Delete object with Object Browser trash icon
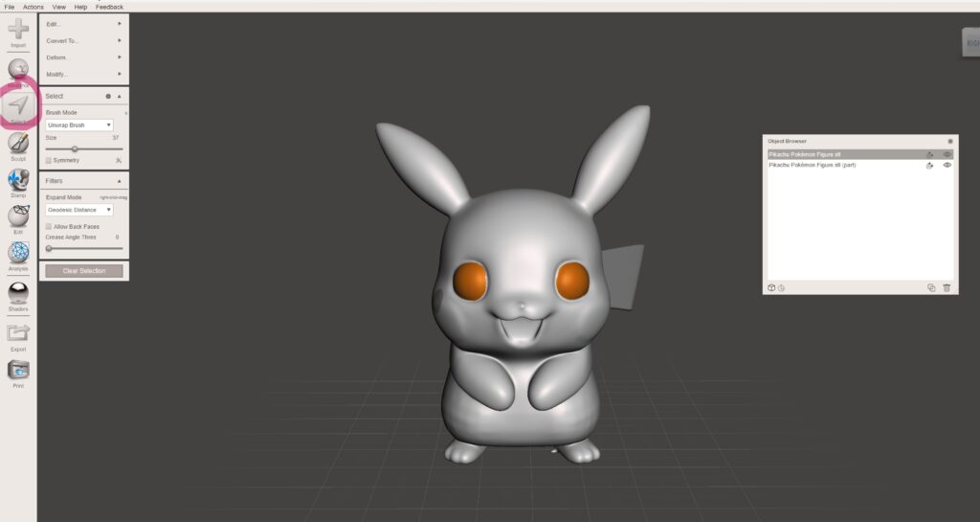Viewport: 980px width, 522px height. [947, 287]
